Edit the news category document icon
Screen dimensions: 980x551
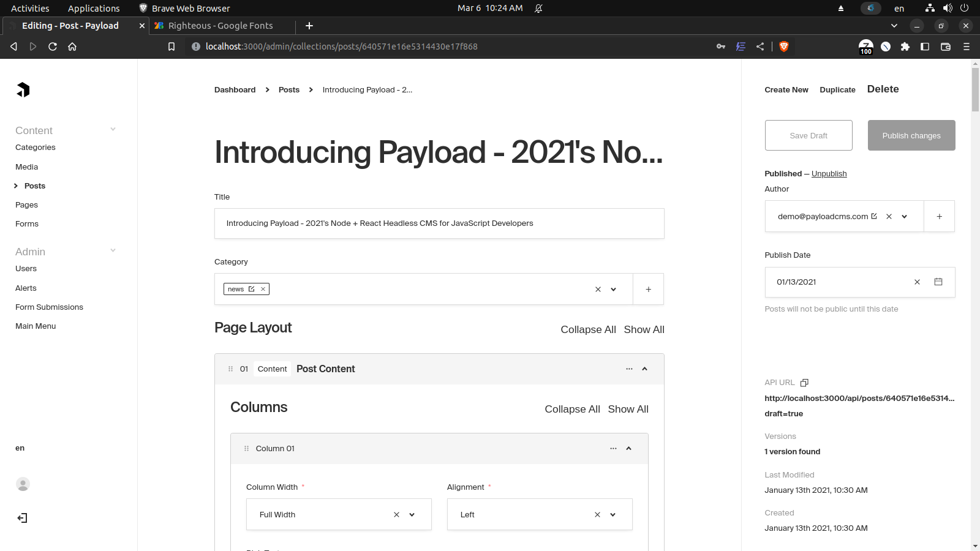251,289
